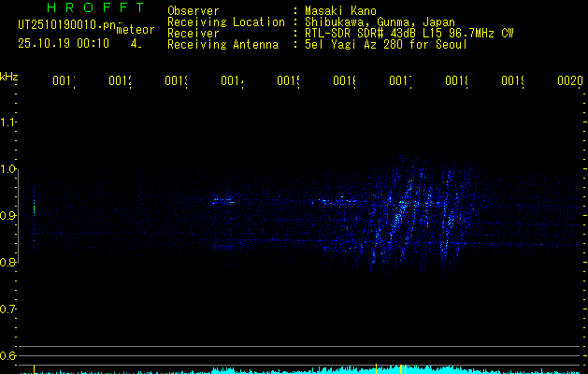The width and height of the screenshot is (588, 374).
Task: Click the 0011 time axis marker
Action: coord(64,80)
